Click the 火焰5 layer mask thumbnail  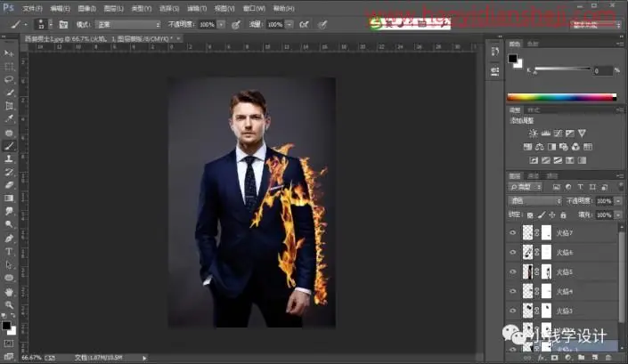(546, 271)
